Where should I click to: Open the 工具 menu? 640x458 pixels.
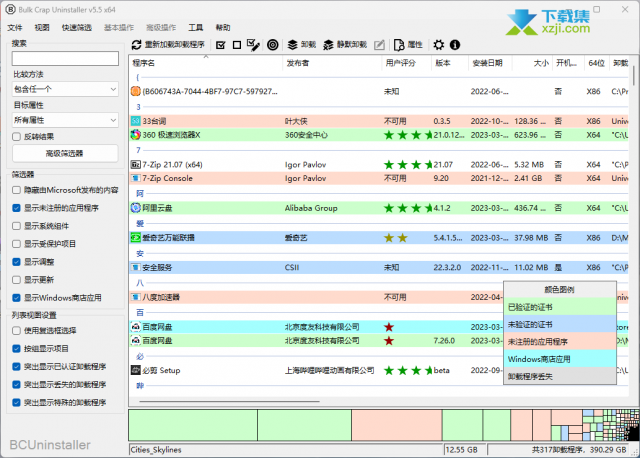(x=196, y=27)
